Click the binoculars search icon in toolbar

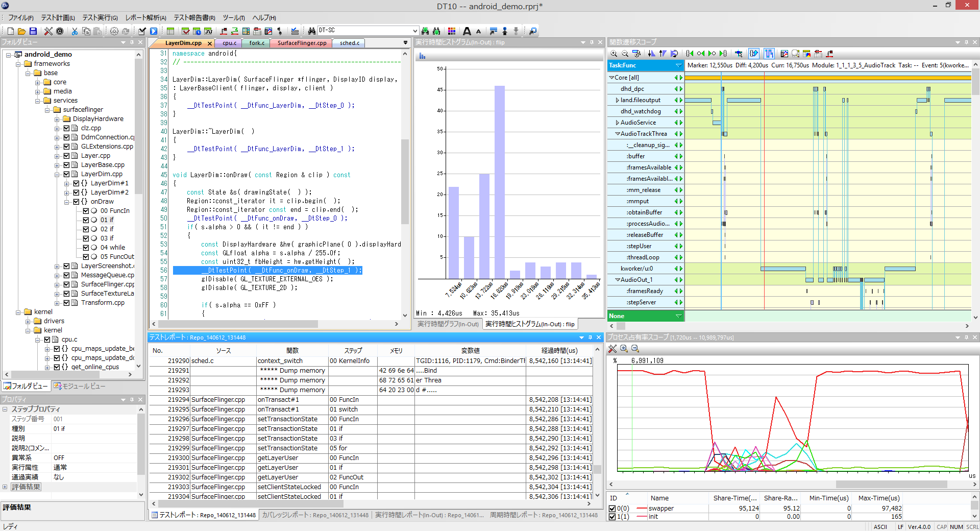[x=312, y=31]
